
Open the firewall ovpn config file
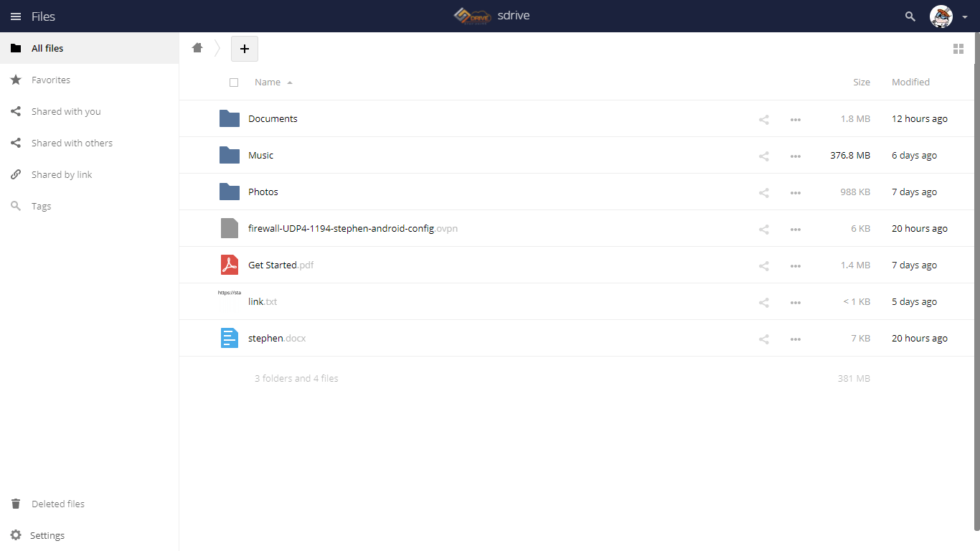click(x=341, y=229)
